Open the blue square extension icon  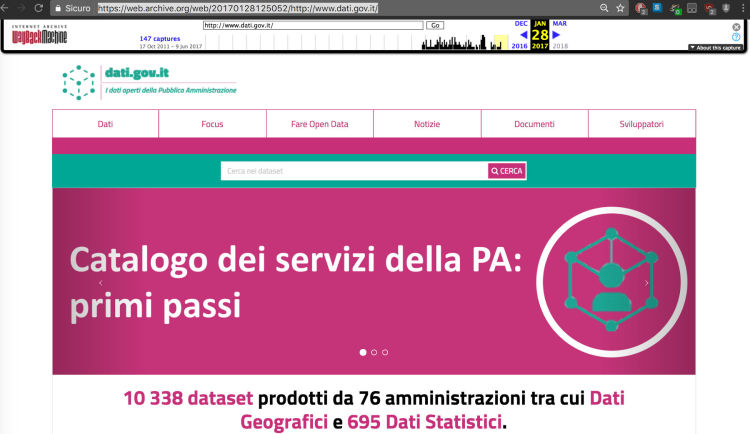pyautogui.click(x=658, y=7)
